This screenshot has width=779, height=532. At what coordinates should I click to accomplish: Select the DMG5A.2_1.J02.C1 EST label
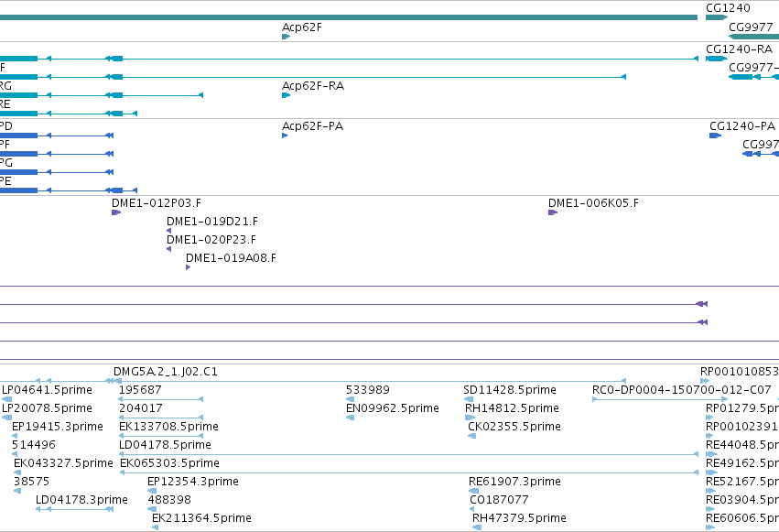(x=166, y=372)
